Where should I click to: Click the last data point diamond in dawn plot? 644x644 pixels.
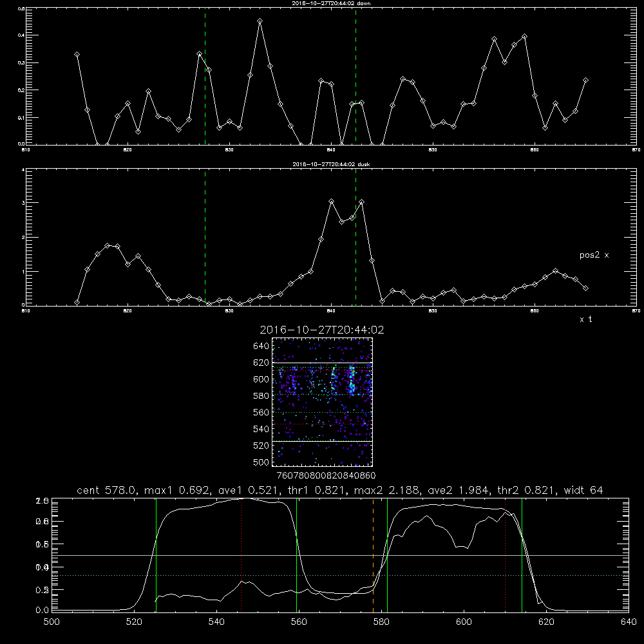[x=585, y=80]
